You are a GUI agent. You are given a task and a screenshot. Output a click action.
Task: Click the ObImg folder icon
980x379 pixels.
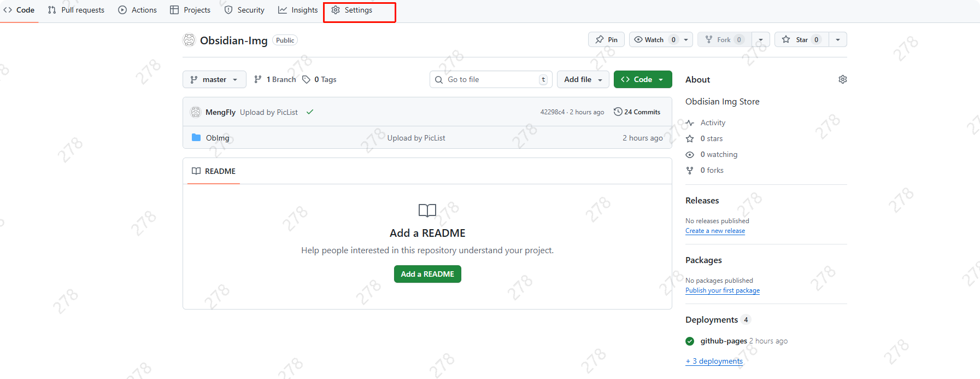click(x=196, y=137)
